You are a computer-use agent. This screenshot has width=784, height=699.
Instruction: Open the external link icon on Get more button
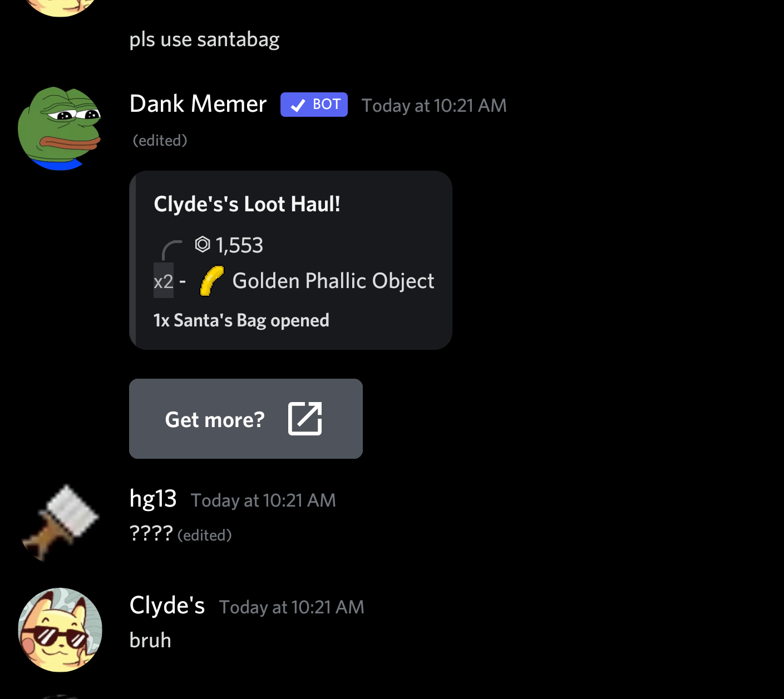point(305,419)
